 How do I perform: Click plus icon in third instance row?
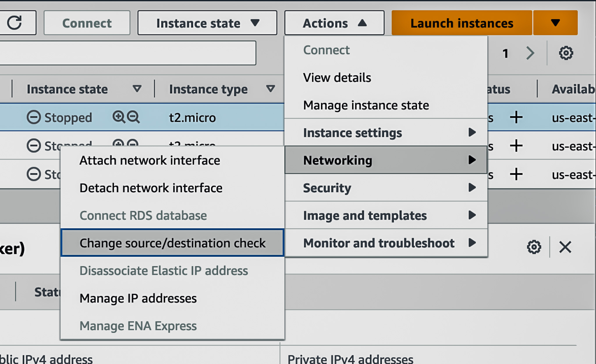point(516,174)
